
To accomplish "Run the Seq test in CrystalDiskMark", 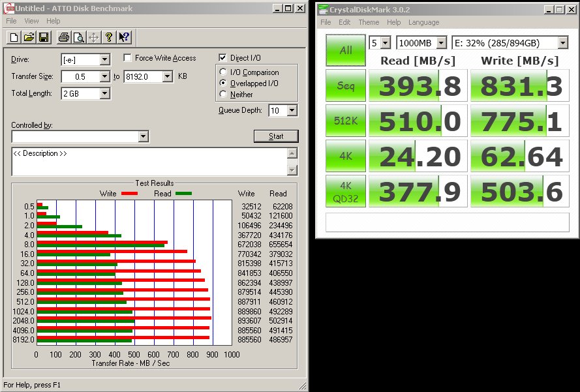I will pyautogui.click(x=346, y=85).
